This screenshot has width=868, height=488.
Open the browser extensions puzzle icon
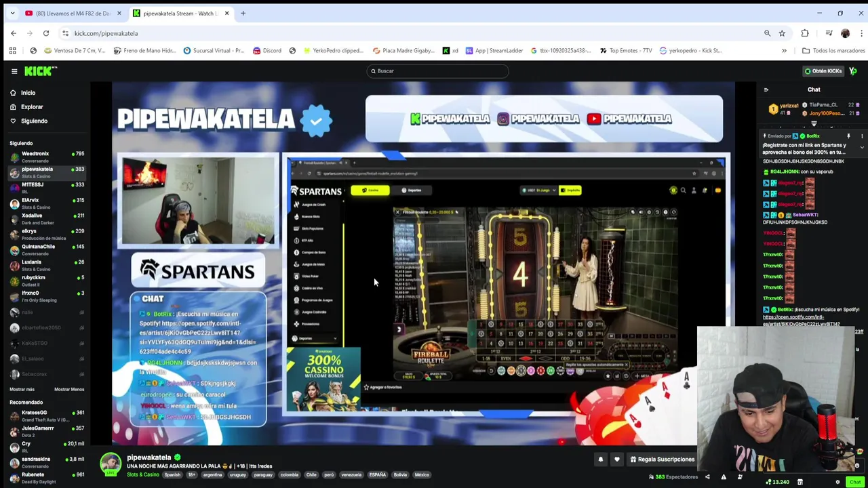pyautogui.click(x=805, y=33)
